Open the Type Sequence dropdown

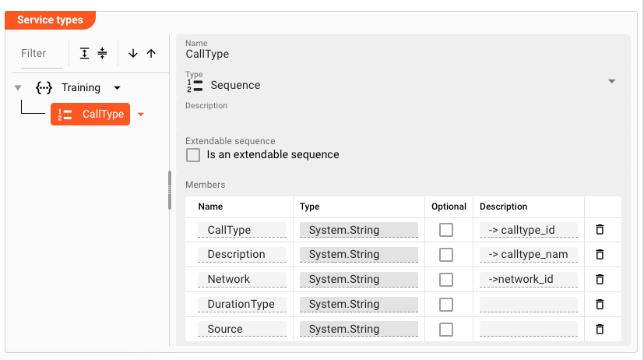(611, 82)
